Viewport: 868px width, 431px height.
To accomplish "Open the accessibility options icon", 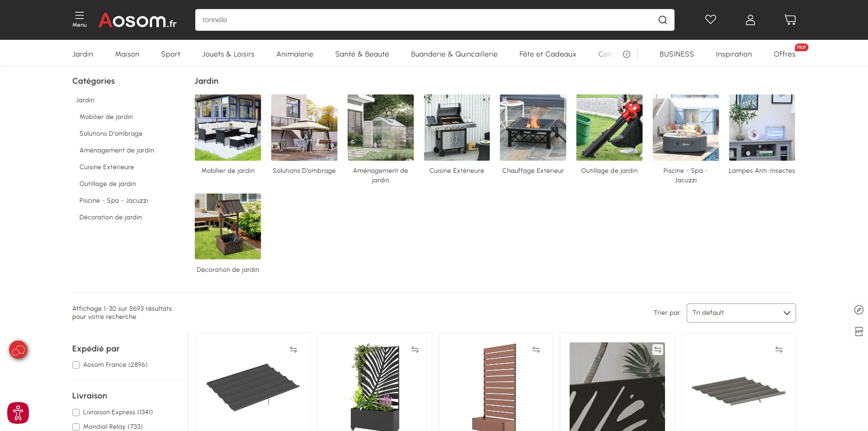I will click(18, 412).
